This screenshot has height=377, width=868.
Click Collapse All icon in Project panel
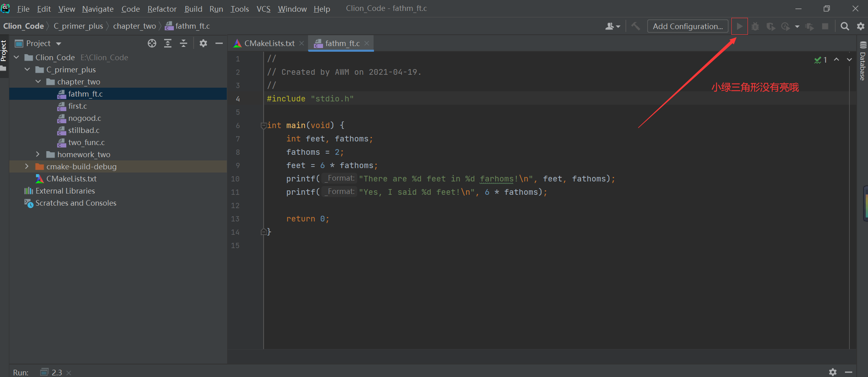[x=184, y=43]
